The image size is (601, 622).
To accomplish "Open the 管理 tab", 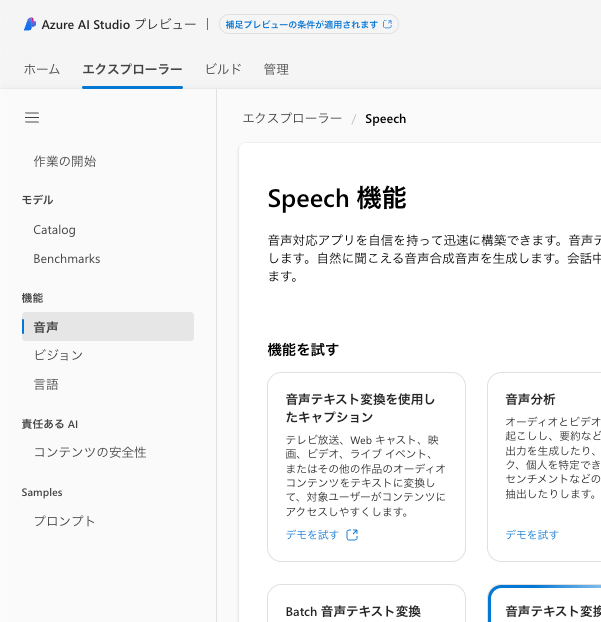I will click(276, 69).
